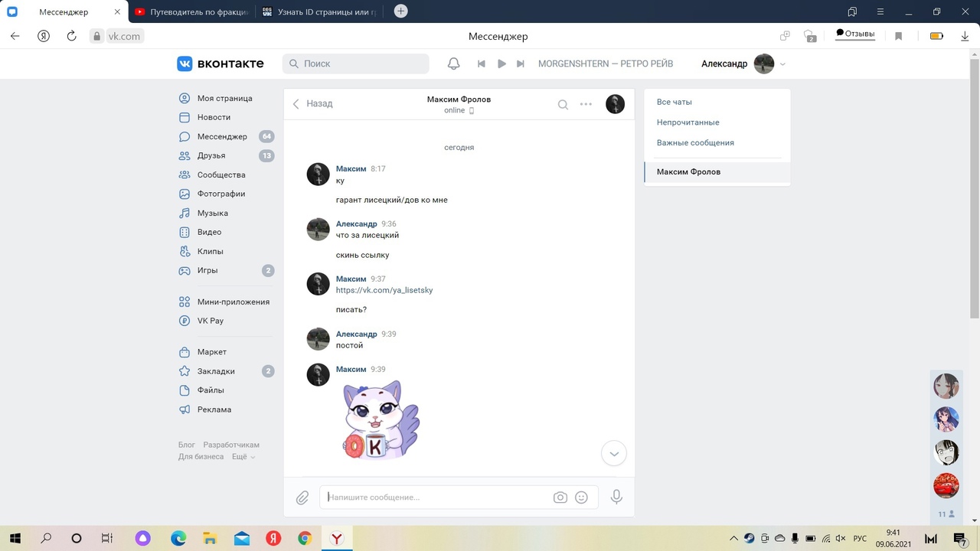Go back using the Назад button
This screenshot has height=551, width=980.
click(x=313, y=104)
